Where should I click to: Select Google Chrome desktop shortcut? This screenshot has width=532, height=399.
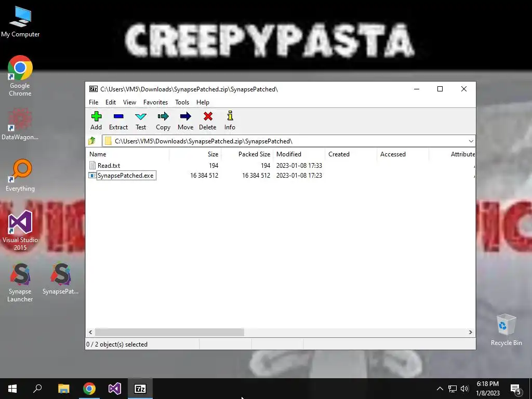pyautogui.click(x=20, y=76)
